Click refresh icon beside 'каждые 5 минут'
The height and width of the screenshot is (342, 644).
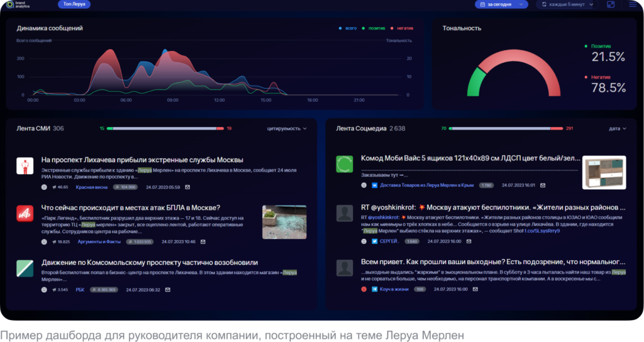click(544, 4)
